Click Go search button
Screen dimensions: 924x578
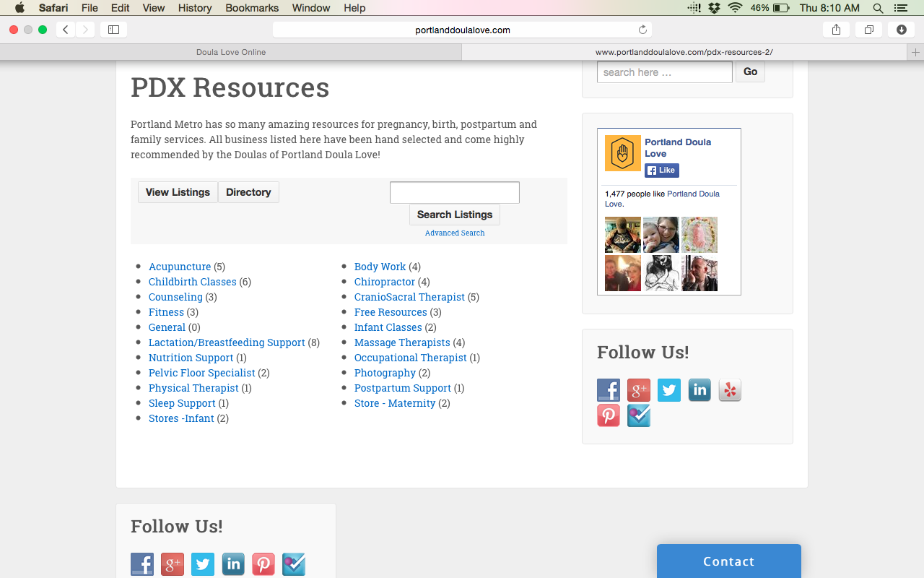tap(750, 72)
